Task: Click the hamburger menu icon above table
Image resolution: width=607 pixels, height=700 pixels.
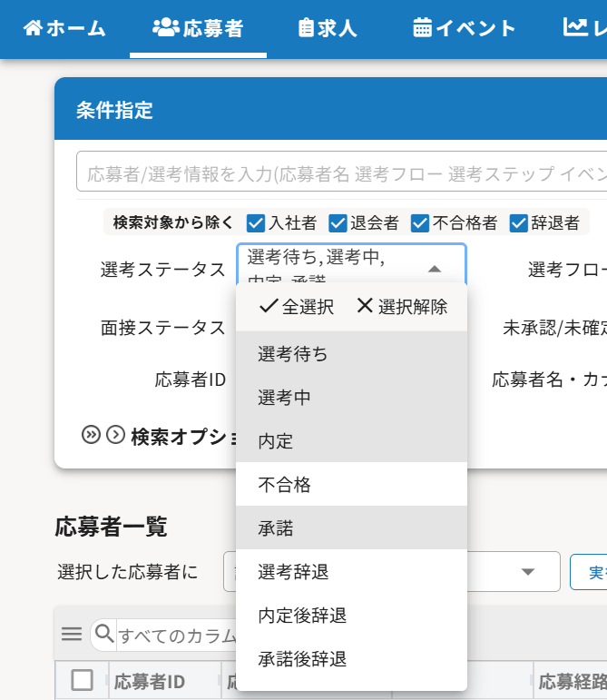Action: click(x=72, y=634)
